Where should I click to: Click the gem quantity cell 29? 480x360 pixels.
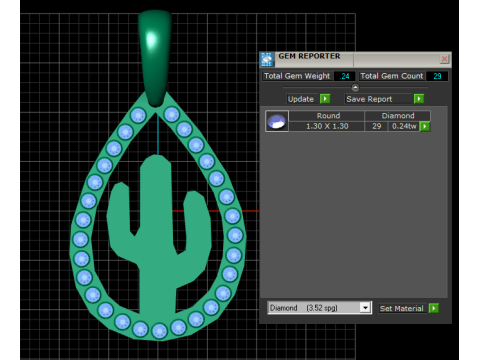tap(377, 126)
